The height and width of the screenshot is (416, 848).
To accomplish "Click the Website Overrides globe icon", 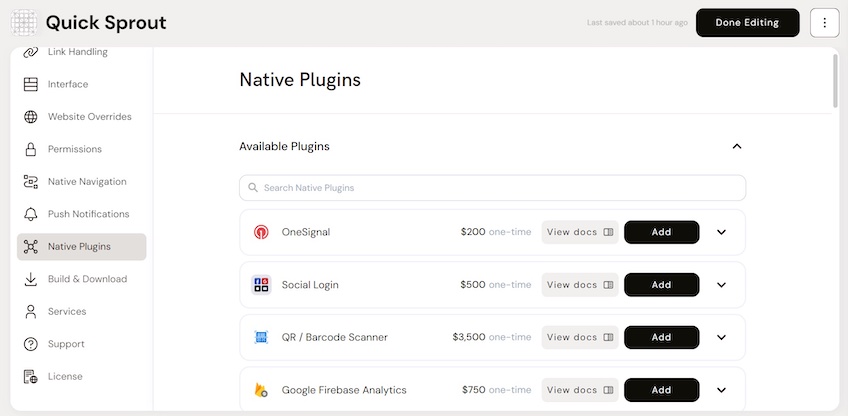I will tap(31, 117).
